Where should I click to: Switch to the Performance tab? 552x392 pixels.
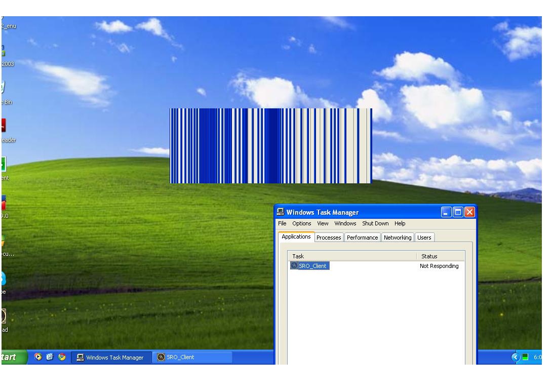tap(362, 238)
